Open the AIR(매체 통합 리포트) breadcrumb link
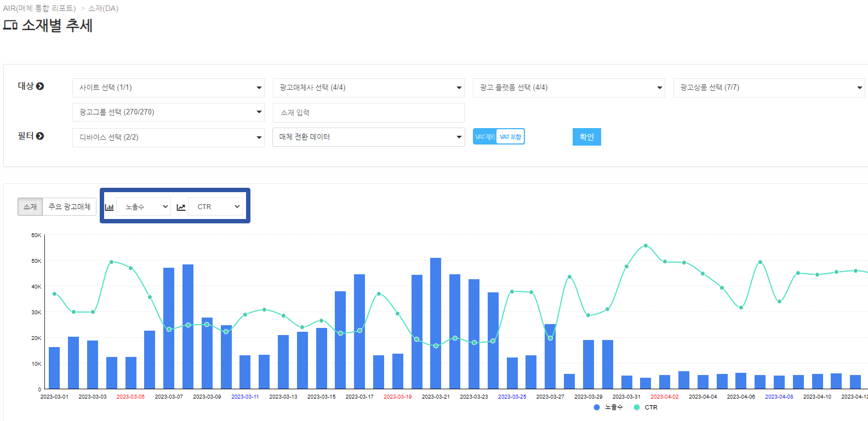This screenshot has width=868, height=421. [39, 8]
